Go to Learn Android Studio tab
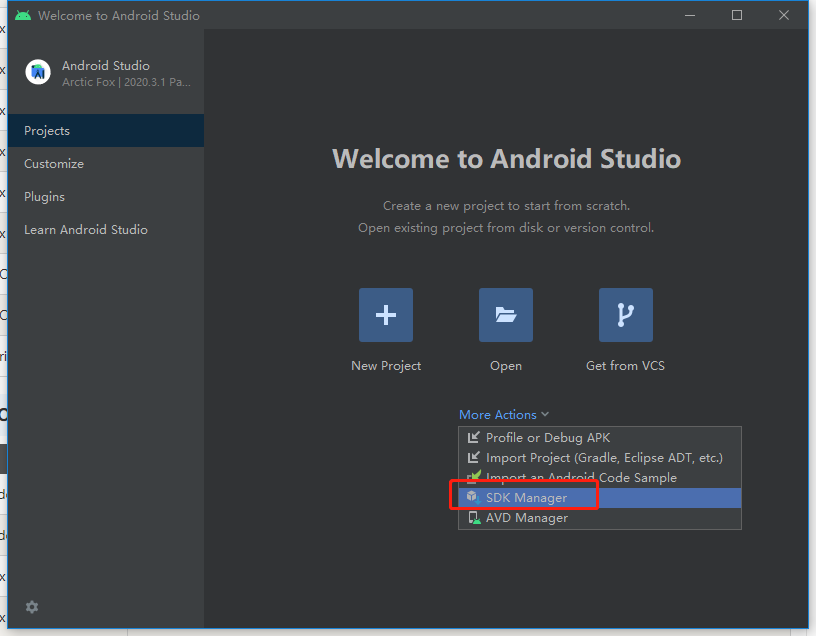Viewport: 816px width, 636px height. [106, 230]
